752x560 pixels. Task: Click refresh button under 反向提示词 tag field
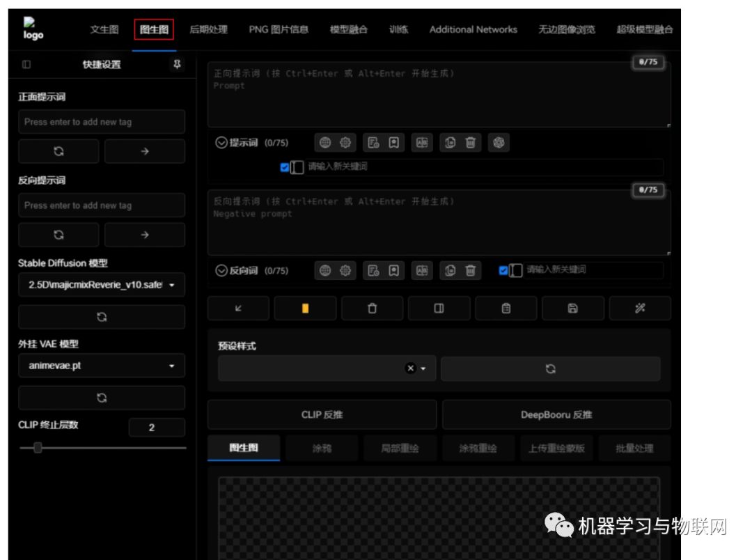pyautogui.click(x=58, y=235)
